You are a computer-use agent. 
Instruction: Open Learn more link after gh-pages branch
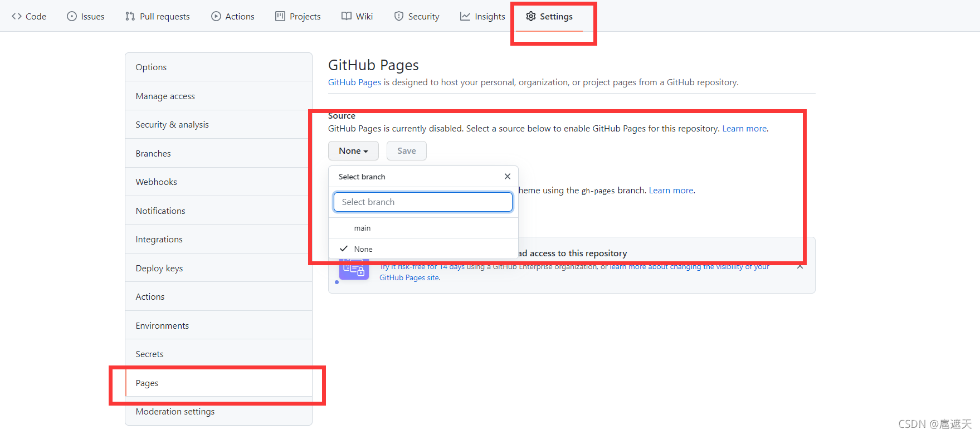(671, 190)
